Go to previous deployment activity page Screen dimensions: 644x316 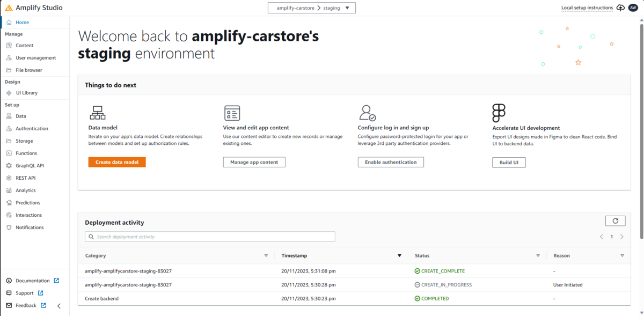tap(602, 237)
